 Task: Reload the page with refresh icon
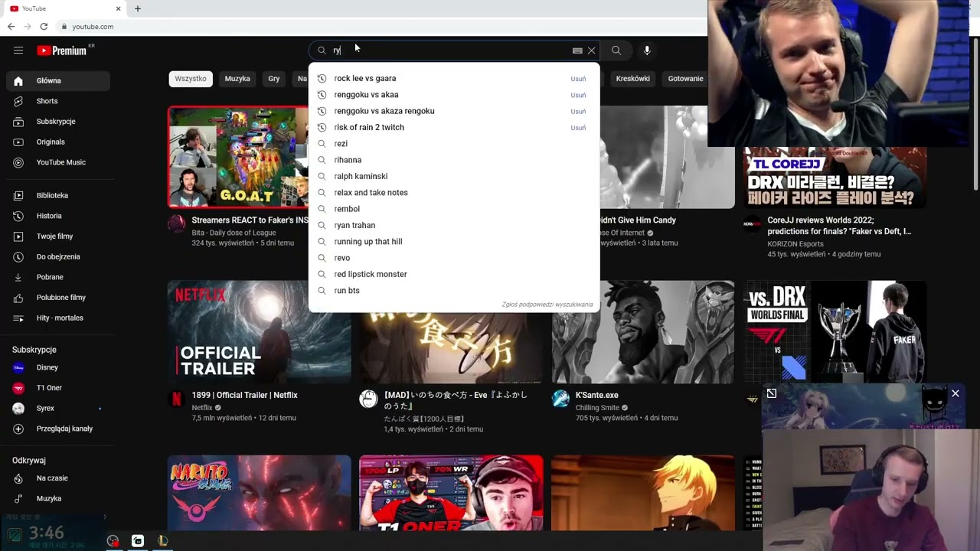(x=44, y=26)
